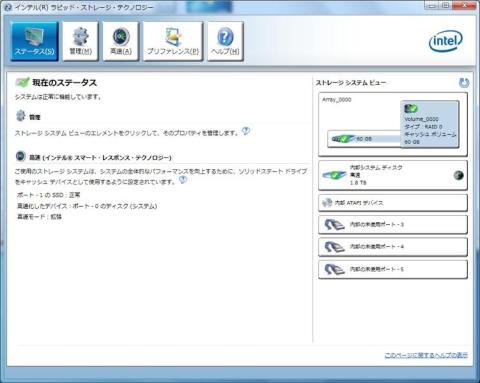Click help icon after cache device description
Viewport: 480px width, 383px height.
pyautogui.click(x=183, y=180)
